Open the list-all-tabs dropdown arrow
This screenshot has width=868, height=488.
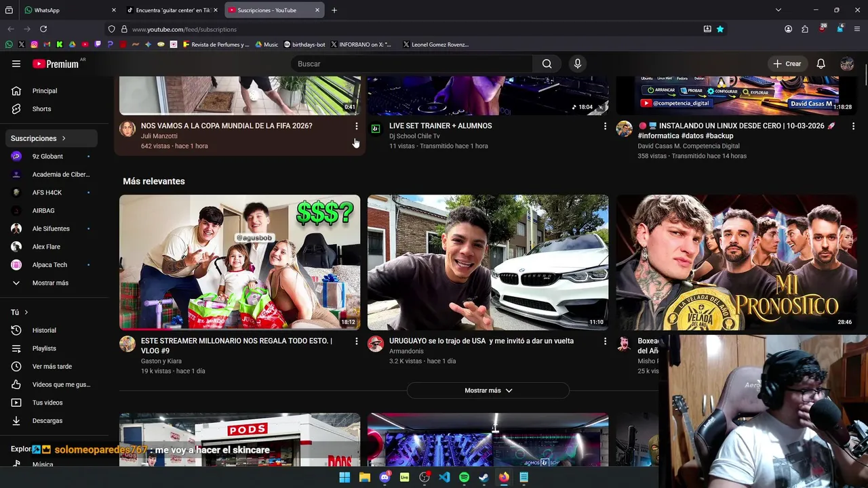[x=778, y=10]
